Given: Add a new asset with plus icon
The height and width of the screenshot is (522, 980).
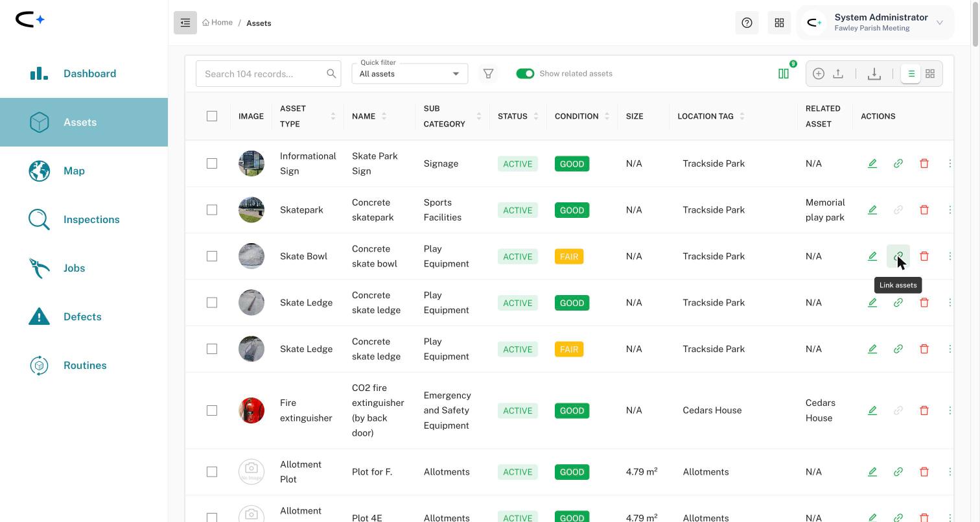Looking at the screenshot, I should (819, 74).
